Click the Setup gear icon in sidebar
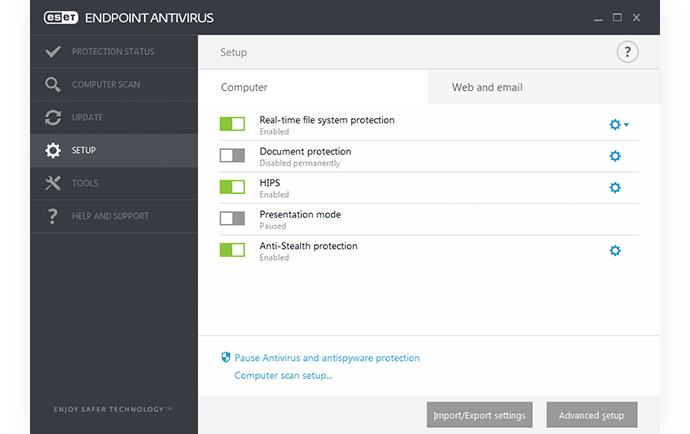Viewport: 690px width, 434px height. point(53,151)
